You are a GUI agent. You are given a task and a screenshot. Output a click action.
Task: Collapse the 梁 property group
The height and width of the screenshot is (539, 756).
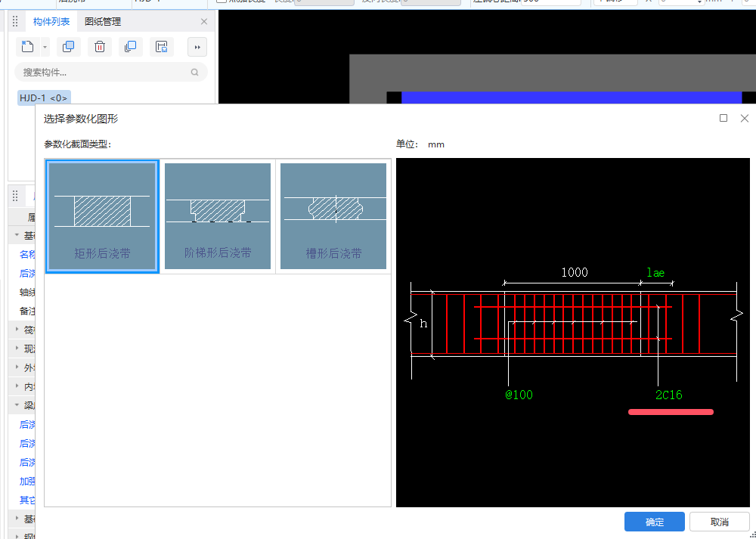[x=17, y=405]
